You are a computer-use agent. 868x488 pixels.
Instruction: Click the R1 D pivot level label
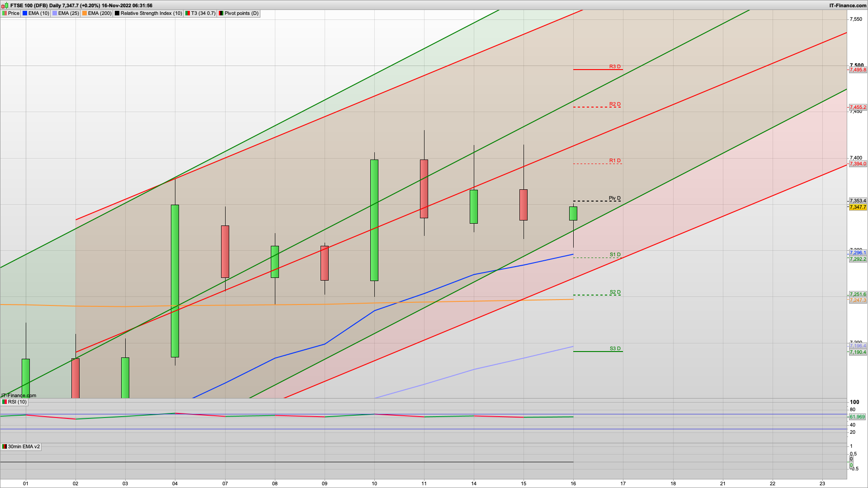pos(615,160)
